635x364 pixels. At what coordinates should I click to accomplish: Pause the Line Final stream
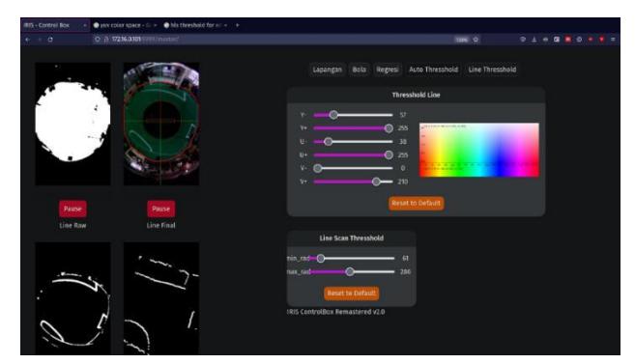click(x=160, y=210)
